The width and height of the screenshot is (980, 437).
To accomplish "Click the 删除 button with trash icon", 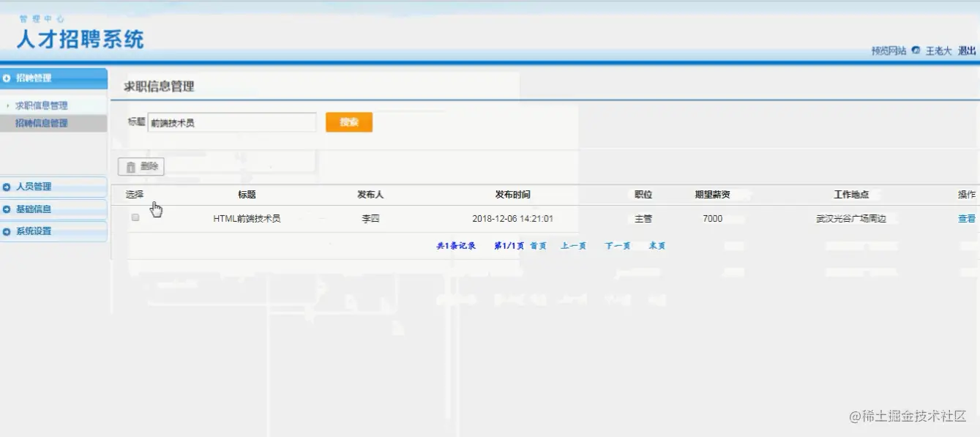I will tap(141, 167).
